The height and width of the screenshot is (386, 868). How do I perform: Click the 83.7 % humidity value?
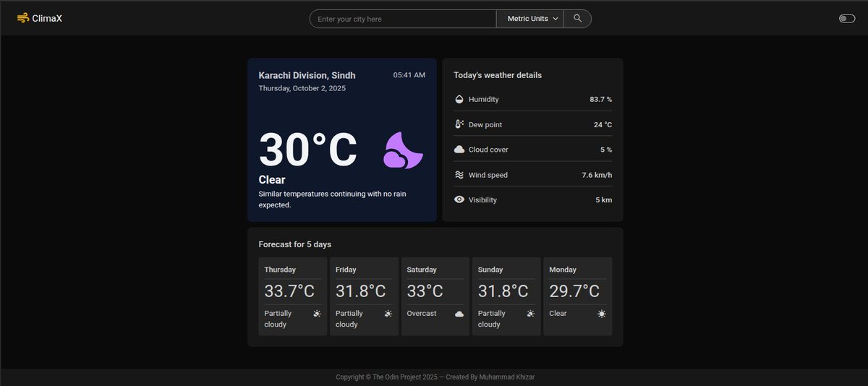click(601, 99)
